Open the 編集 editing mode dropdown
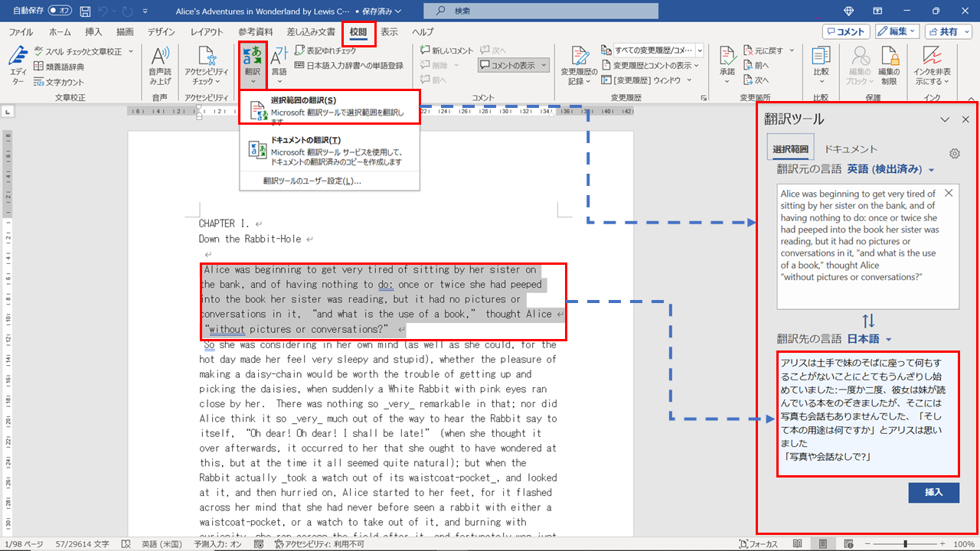This screenshot has width=980, height=551. tap(897, 31)
